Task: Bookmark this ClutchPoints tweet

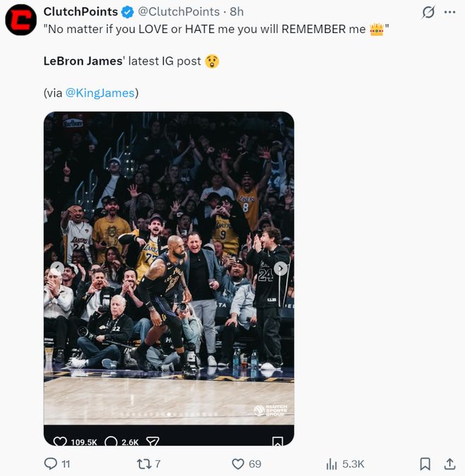Action: pos(425,463)
